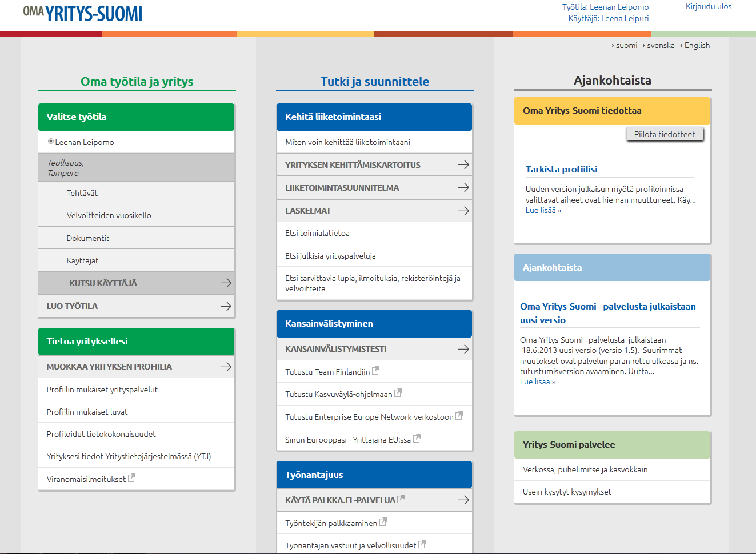
Task: Open Dokumentit in the workspace menu
Action: (x=137, y=238)
